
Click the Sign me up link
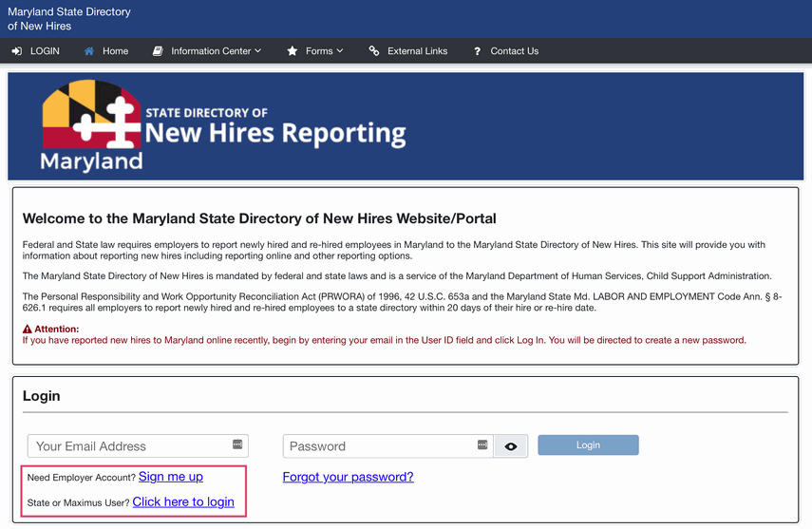point(171,477)
